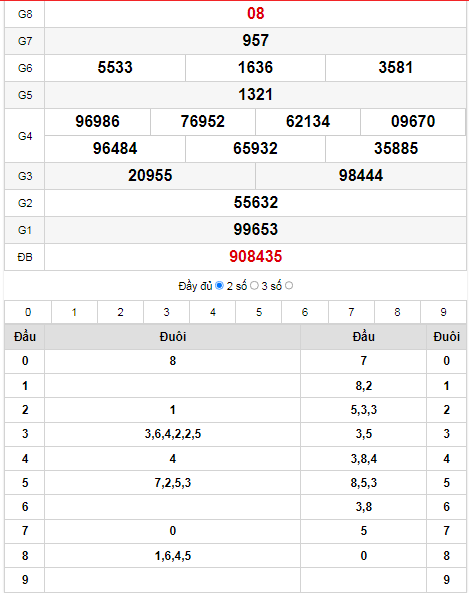Click the G4 number 96986

pos(97,121)
